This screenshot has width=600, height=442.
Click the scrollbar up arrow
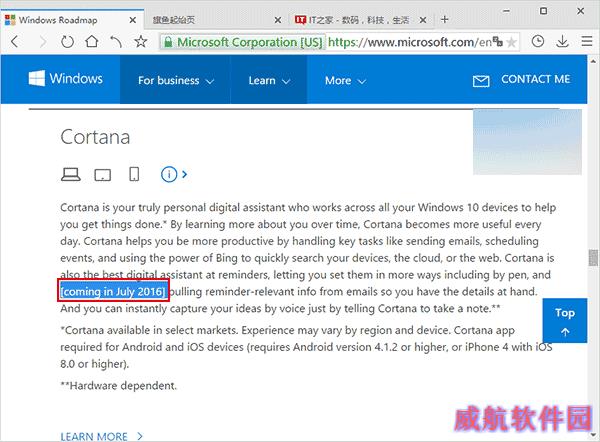[x=593, y=60]
